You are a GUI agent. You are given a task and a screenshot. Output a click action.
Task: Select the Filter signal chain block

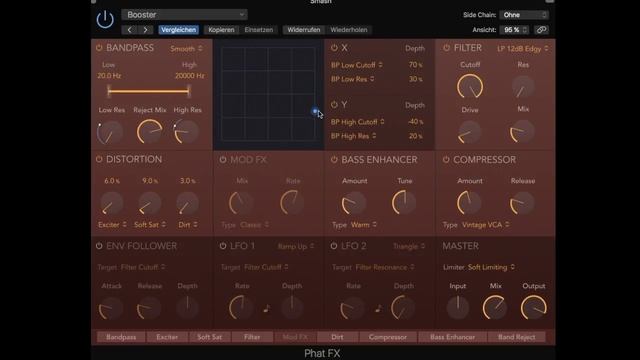252,337
